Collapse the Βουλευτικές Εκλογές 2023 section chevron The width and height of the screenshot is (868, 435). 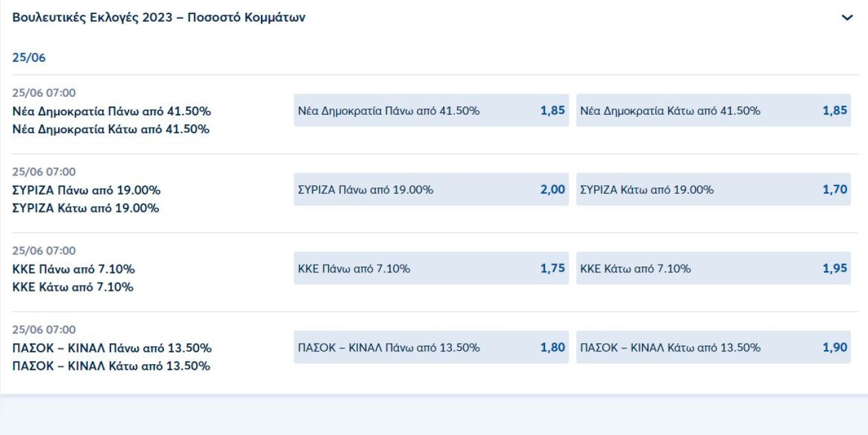click(848, 18)
